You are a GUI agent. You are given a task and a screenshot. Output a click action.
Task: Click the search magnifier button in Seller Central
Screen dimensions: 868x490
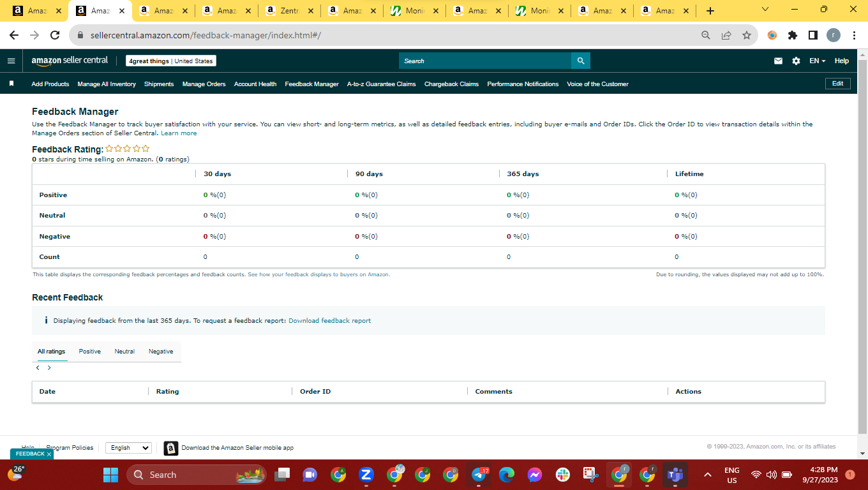(581, 61)
